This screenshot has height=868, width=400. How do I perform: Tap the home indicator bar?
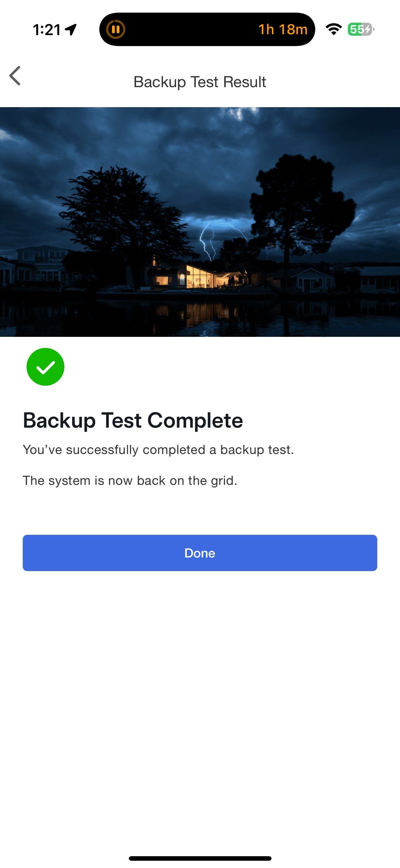tap(200, 858)
